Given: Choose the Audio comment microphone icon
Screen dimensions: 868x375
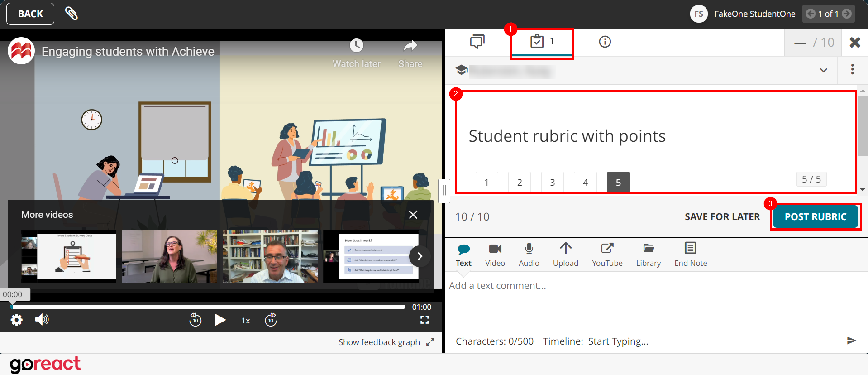Looking at the screenshot, I should click(529, 255).
